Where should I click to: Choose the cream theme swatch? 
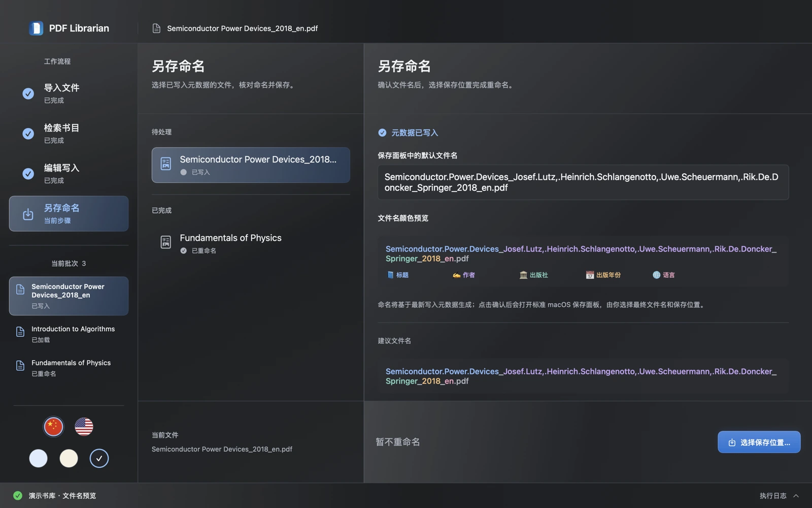[69, 458]
